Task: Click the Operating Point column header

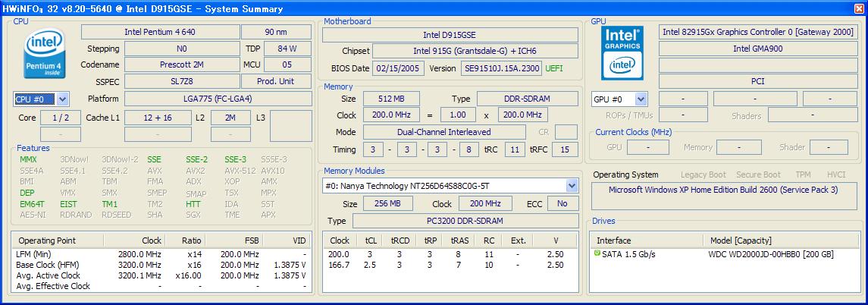Action: click(58, 241)
